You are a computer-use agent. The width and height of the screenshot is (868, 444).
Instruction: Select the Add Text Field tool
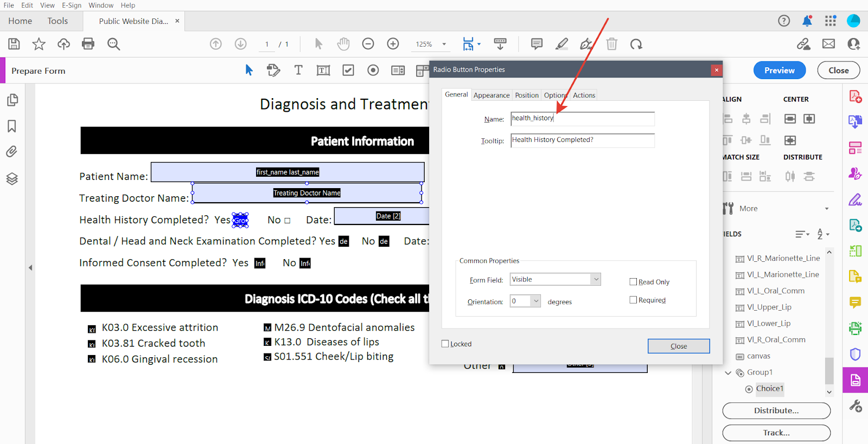(x=323, y=70)
